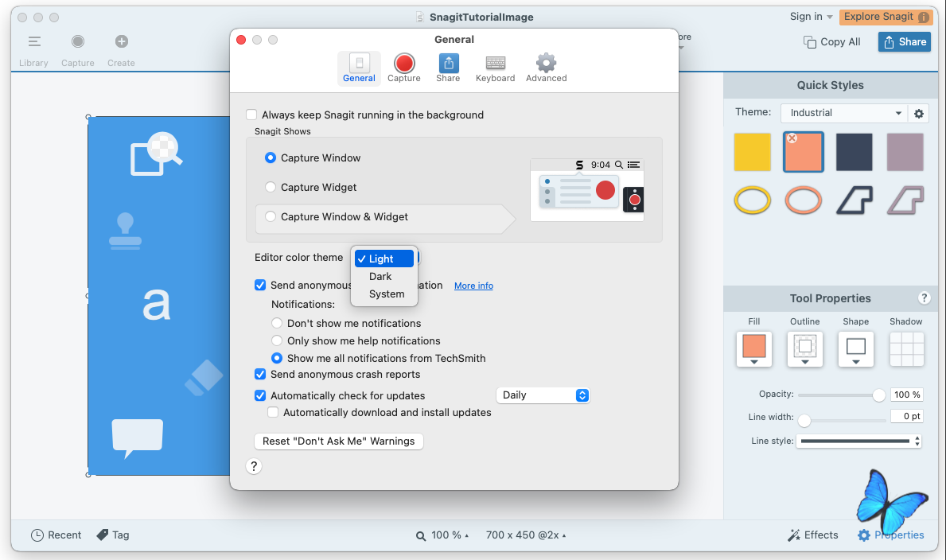Open the Library from the Snagit toolbar
This screenshot has width=946, height=560.
pyautogui.click(x=33, y=49)
